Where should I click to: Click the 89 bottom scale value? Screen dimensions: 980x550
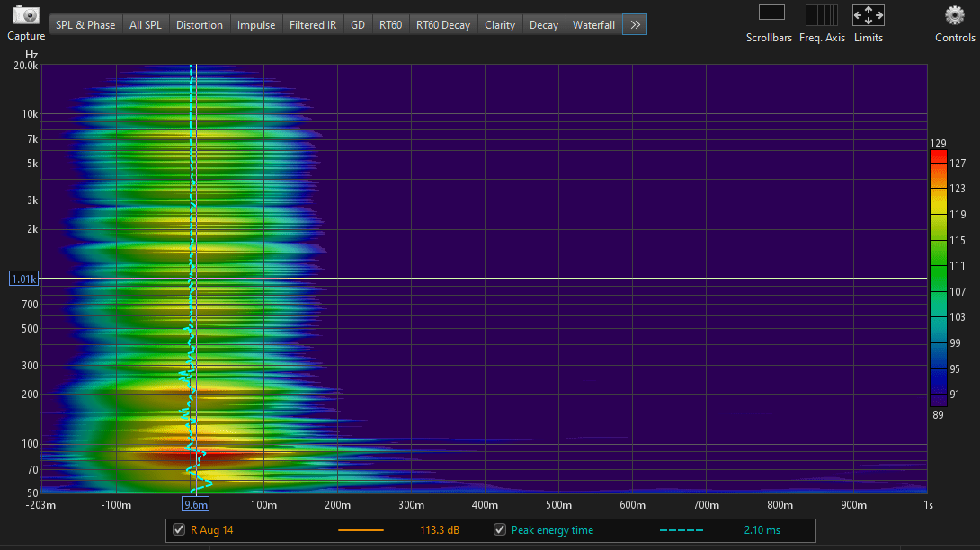coord(938,415)
